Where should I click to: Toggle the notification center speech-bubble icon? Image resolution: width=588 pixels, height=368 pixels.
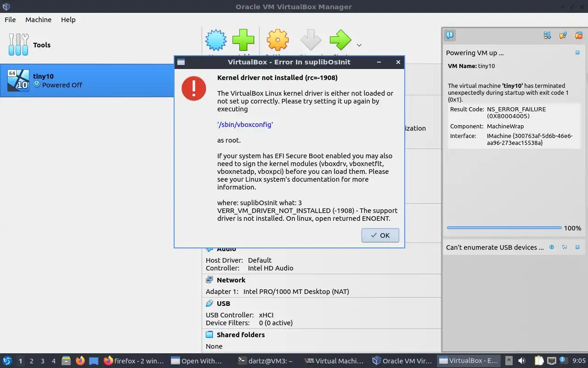[x=450, y=35]
